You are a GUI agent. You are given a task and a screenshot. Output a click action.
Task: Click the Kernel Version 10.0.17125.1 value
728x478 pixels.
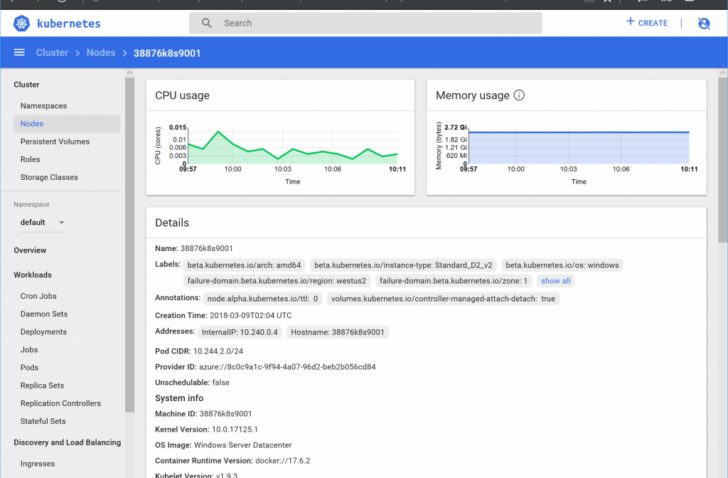pos(235,429)
